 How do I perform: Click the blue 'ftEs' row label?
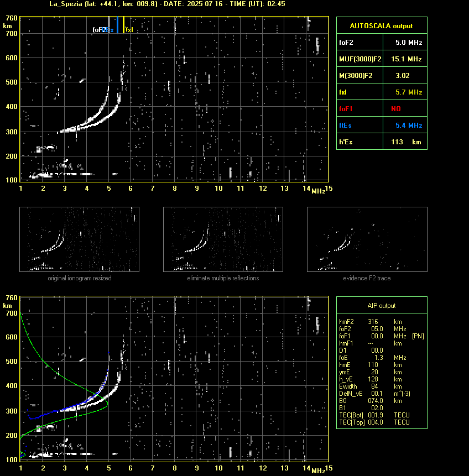pos(345,125)
